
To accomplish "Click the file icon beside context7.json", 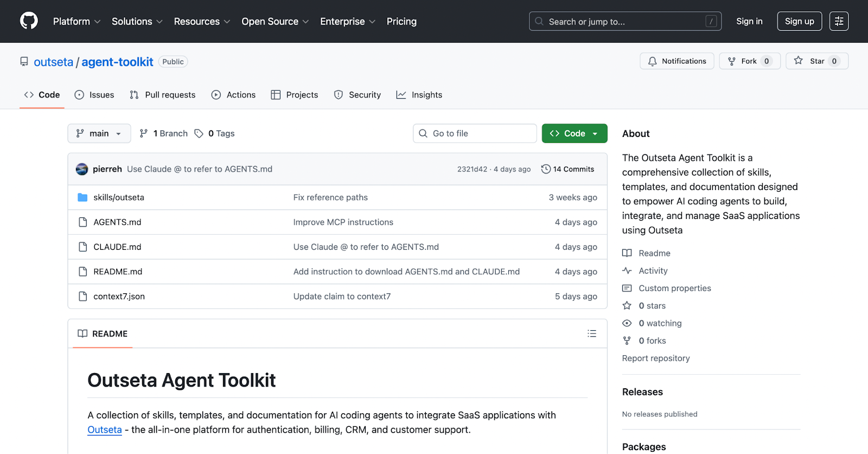I will tap(82, 297).
